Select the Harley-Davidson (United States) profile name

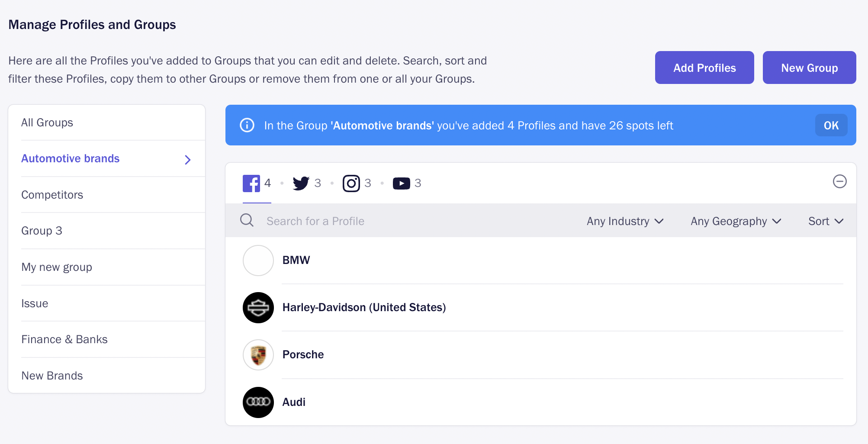click(x=364, y=307)
